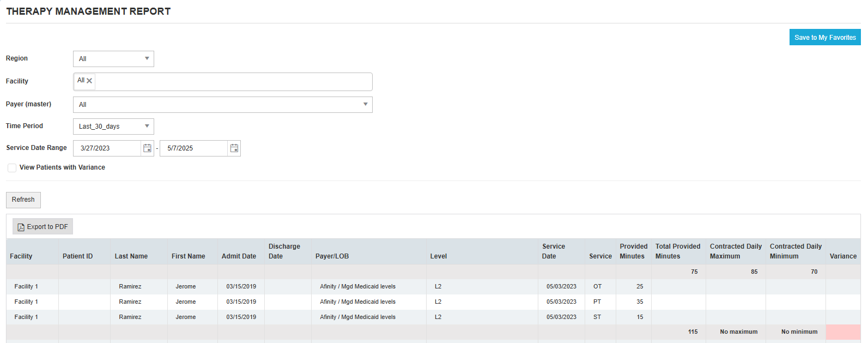Click the 15 provided minutes value
Screen dimensions: 868x343
tap(640, 317)
